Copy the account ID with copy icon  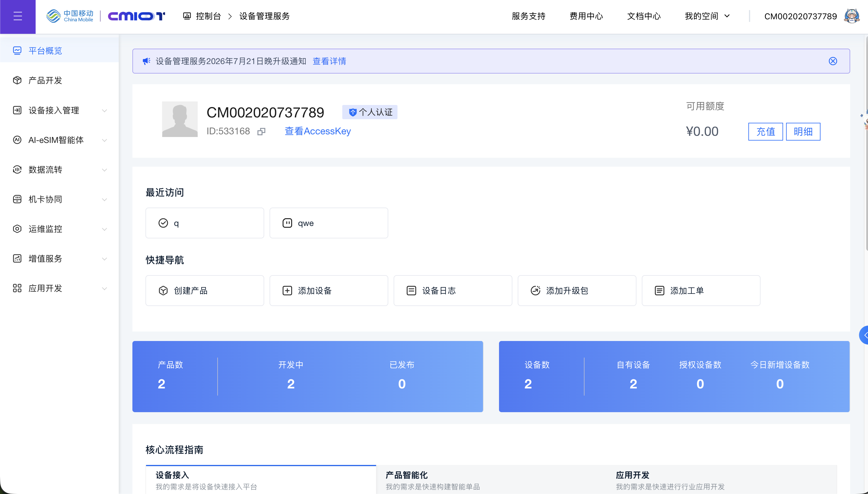point(261,131)
